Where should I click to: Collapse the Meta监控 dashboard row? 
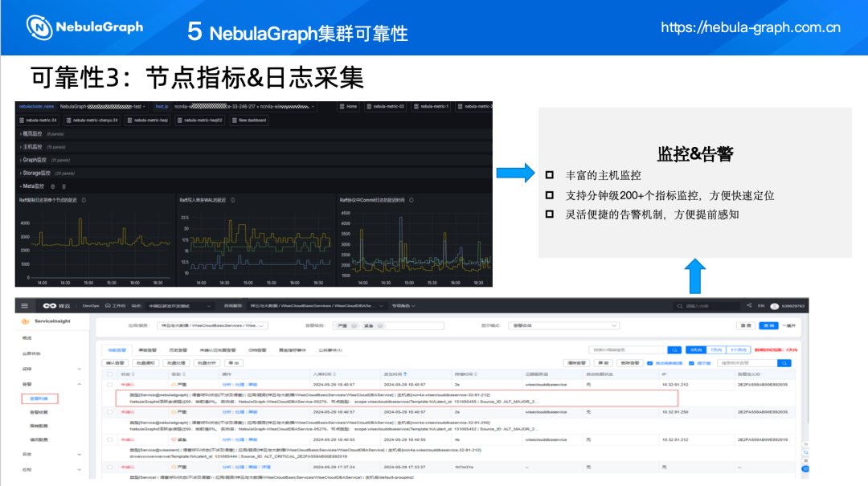pyautogui.click(x=32, y=186)
